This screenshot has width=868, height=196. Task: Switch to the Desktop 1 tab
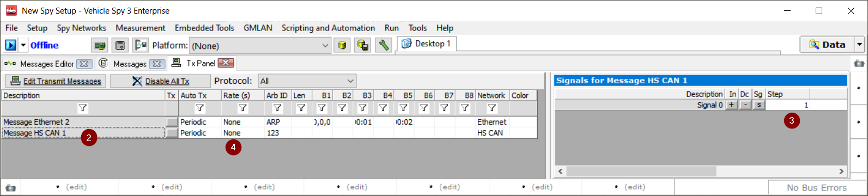coord(427,44)
